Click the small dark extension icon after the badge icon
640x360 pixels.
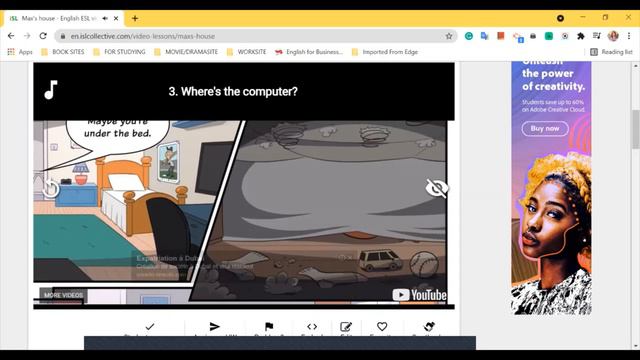[x=533, y=36]
